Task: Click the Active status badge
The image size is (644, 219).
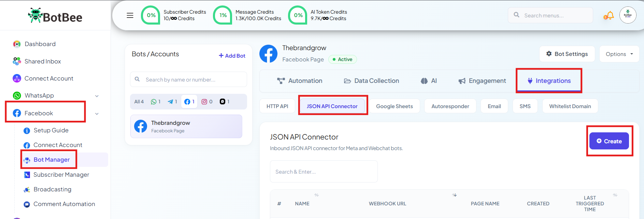Action: click(342, 59)
